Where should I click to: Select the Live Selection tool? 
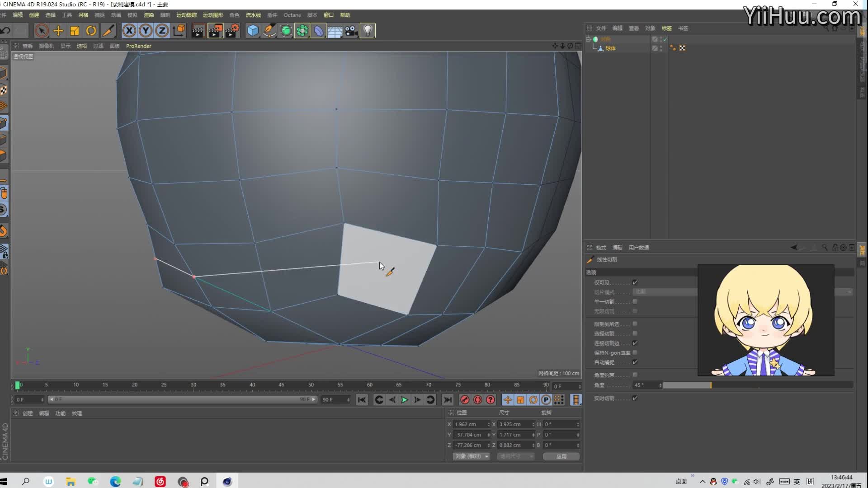pos(42,31)
